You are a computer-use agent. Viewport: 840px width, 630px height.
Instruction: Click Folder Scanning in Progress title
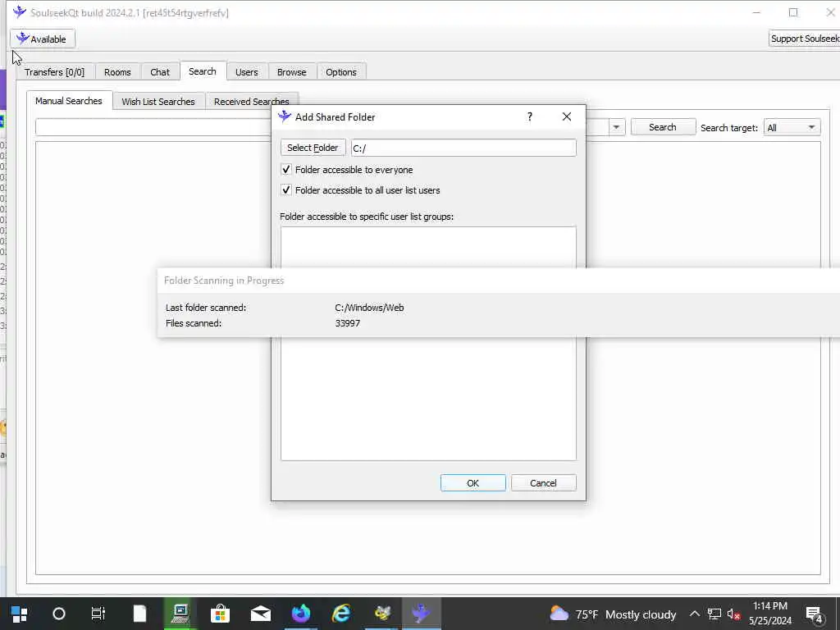(224, 281)
